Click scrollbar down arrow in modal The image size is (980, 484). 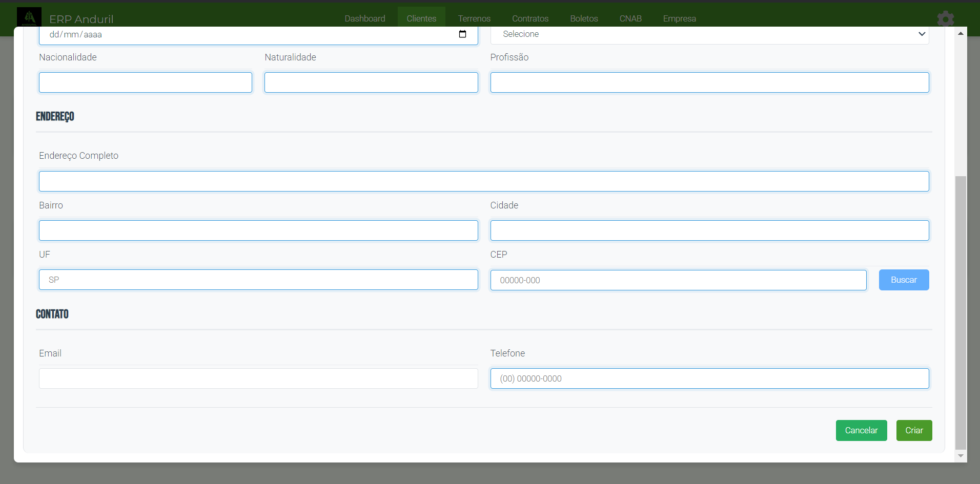(961, 456)
